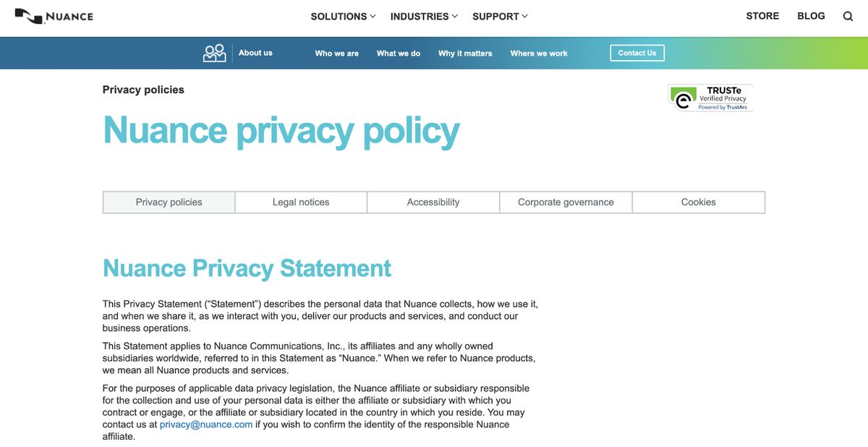
Task: Open the Blog link
Action: coord(811,16)
